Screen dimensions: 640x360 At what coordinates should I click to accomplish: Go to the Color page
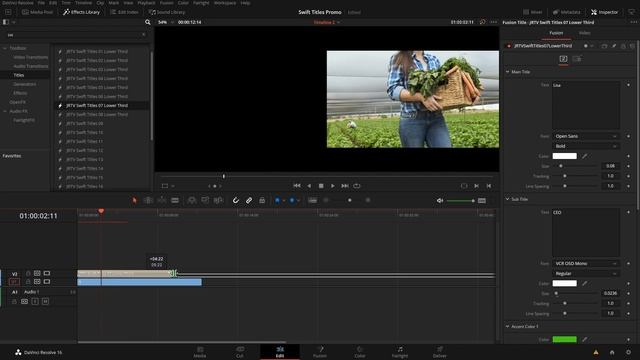click(x=360, y=352)
